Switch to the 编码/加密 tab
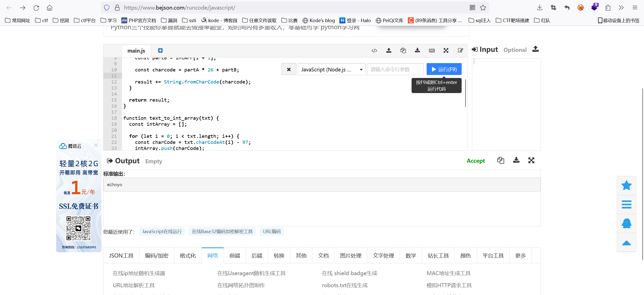This screenshot has height=295, width=644. pos(156,256)
